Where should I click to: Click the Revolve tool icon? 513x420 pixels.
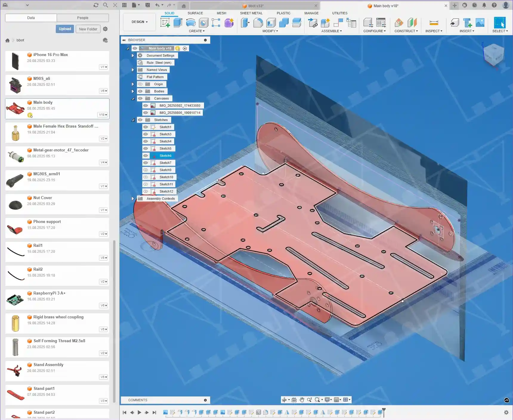pos(191,23)
